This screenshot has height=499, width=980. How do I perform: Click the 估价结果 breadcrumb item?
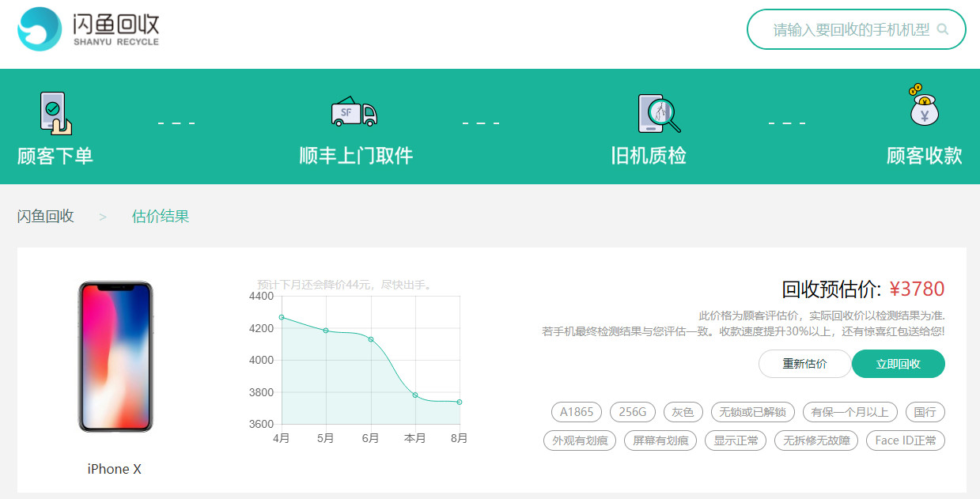pos(161,217)
